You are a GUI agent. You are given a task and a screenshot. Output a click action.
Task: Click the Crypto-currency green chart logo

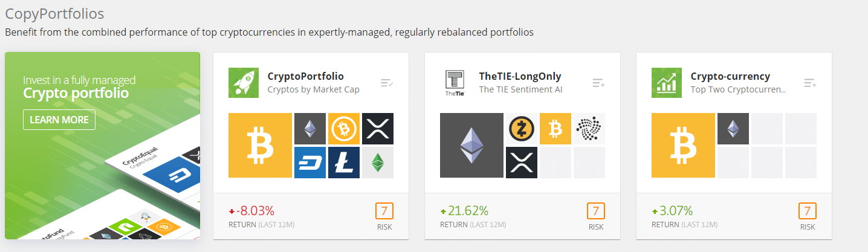[667, 83]
